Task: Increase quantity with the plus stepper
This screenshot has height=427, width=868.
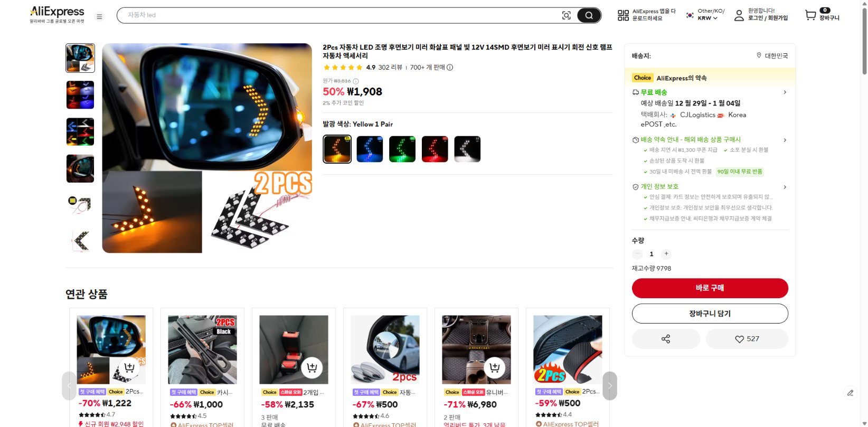Action: (x=666, y=254)
